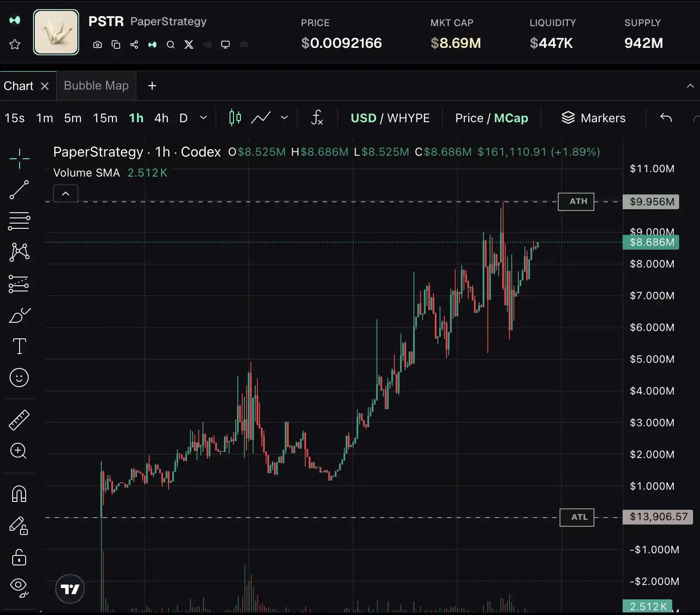Select the 15m timeframe
The image size is (700, 615).
(x=105, y=118)
